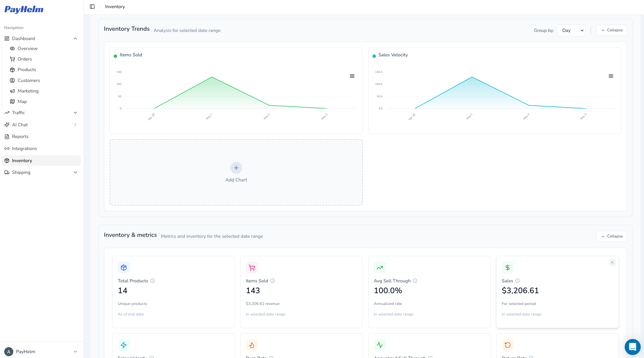Open Customers person icon
Viewport: 644px width, 358px height.
pyautogui.click(x=12, y=80)
